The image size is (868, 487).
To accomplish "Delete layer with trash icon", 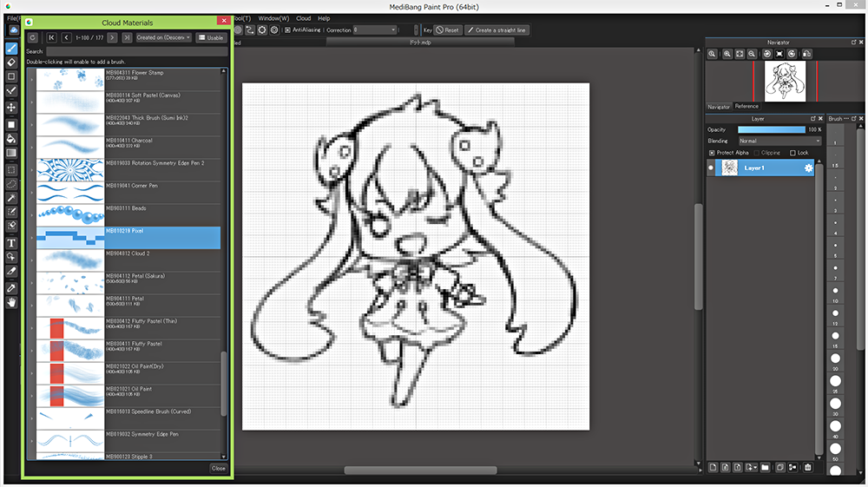I will tap(808, 468).
